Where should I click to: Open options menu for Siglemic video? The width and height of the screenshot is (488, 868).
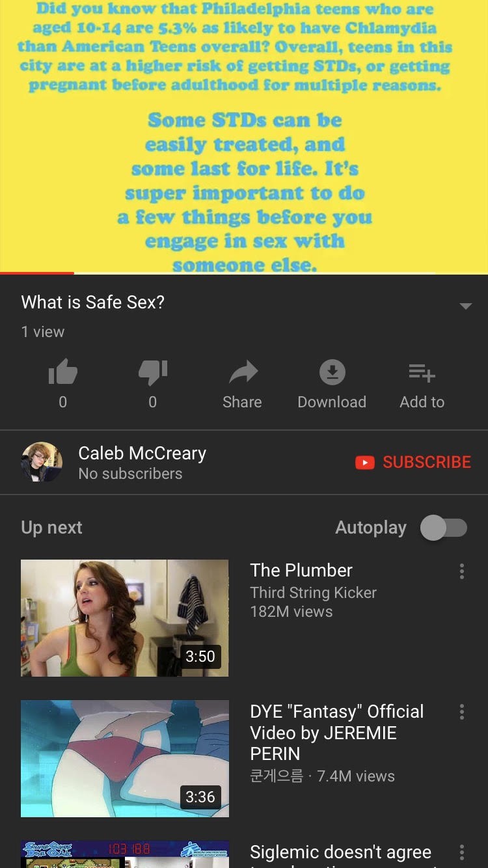point(462,852)
